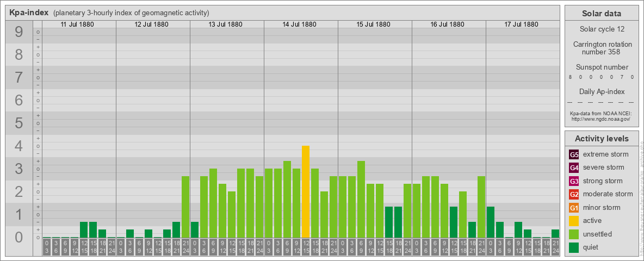Select the 12 Jul 1880 date header
The height and width of the screenshot is (261, 644).
[151, 24]
